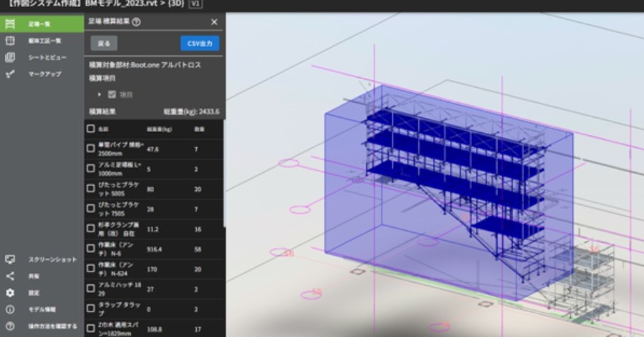Screen dimensions: 644x337
Task: Click the gray Back button
Action: click(104, 43)
